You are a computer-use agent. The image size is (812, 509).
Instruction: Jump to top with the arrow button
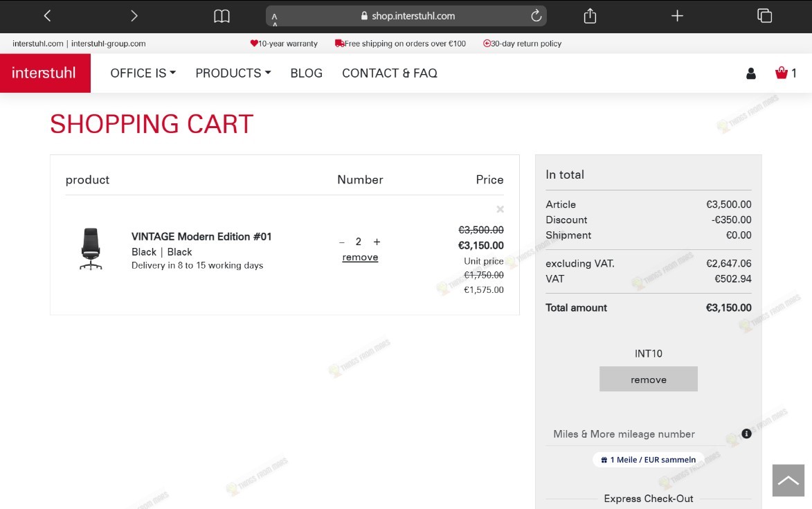[788, 481]
